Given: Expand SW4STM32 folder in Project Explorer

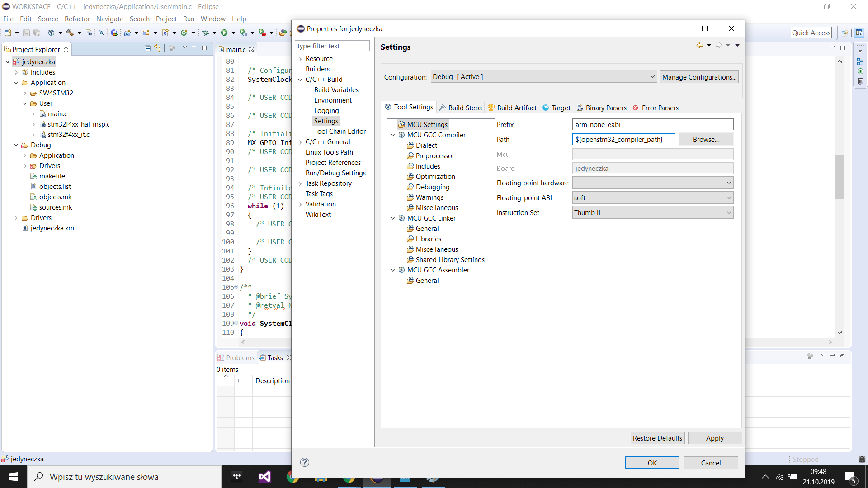Looking at the screenshot, I should pyautogui.click(x=25, y=93).
